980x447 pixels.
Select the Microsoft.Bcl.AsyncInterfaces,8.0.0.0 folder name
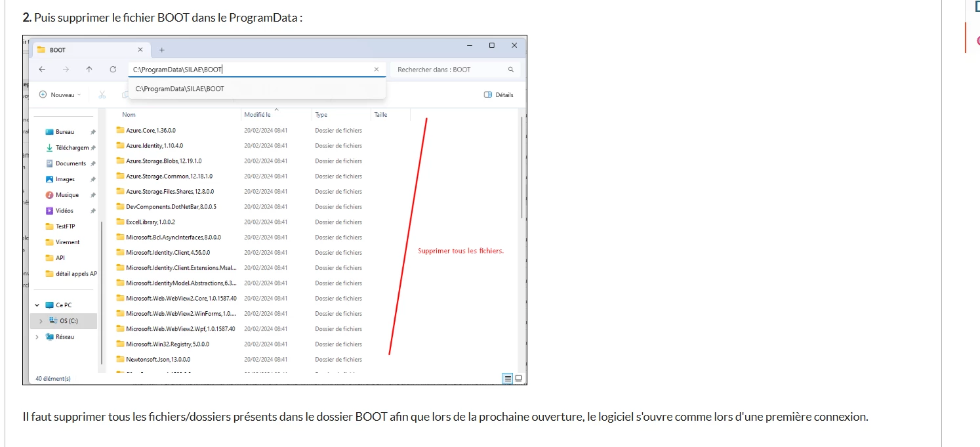173,237
